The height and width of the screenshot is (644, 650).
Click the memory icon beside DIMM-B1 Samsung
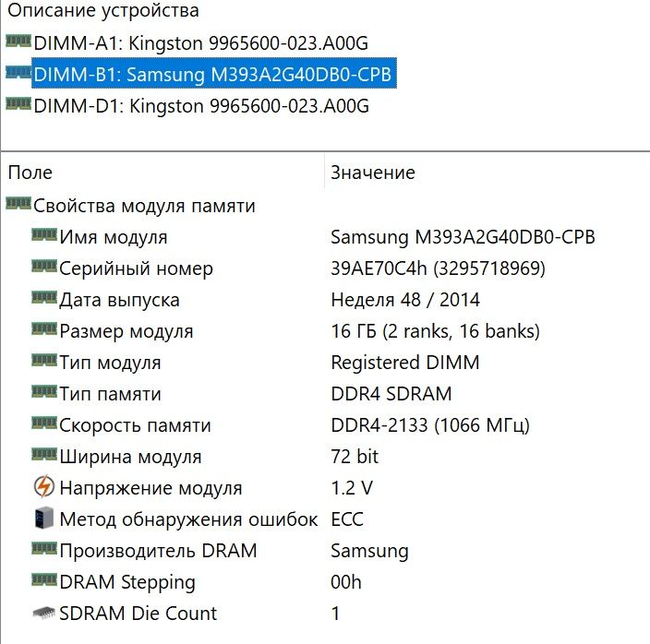click(18, 73)
